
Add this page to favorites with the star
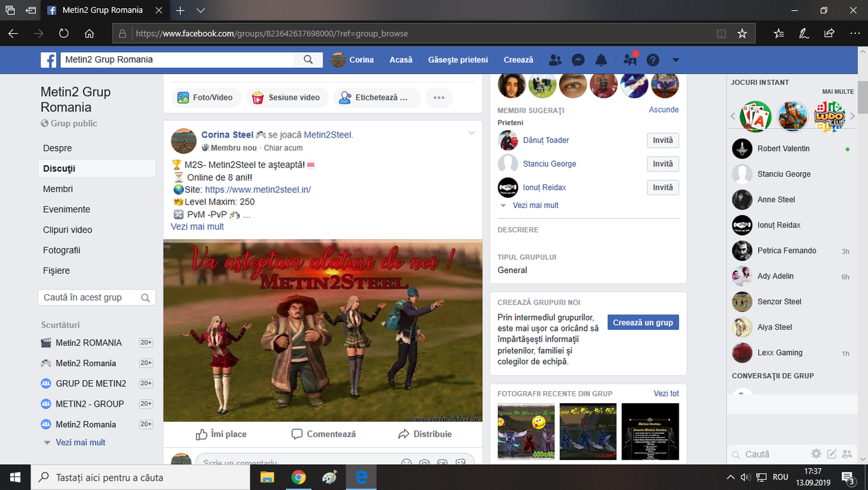(x=742, y=33)
